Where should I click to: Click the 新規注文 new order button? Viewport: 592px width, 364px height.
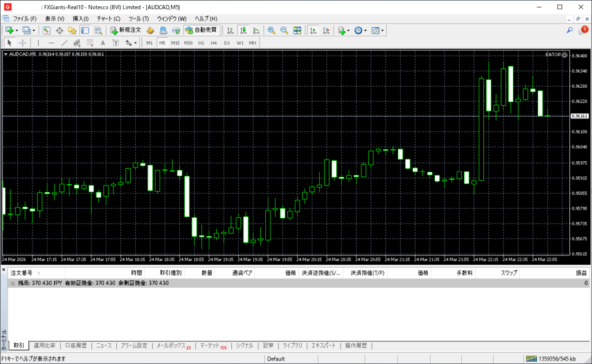tap(125, 30)
